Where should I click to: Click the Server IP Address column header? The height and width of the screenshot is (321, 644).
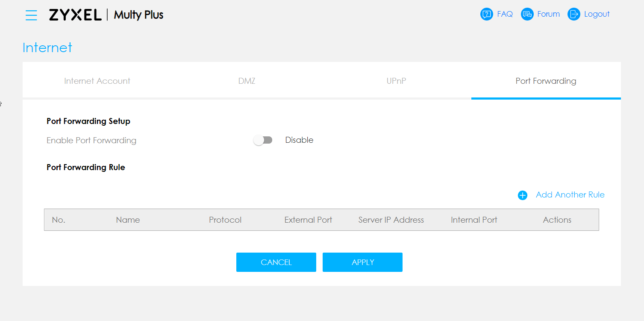(391, 220)
